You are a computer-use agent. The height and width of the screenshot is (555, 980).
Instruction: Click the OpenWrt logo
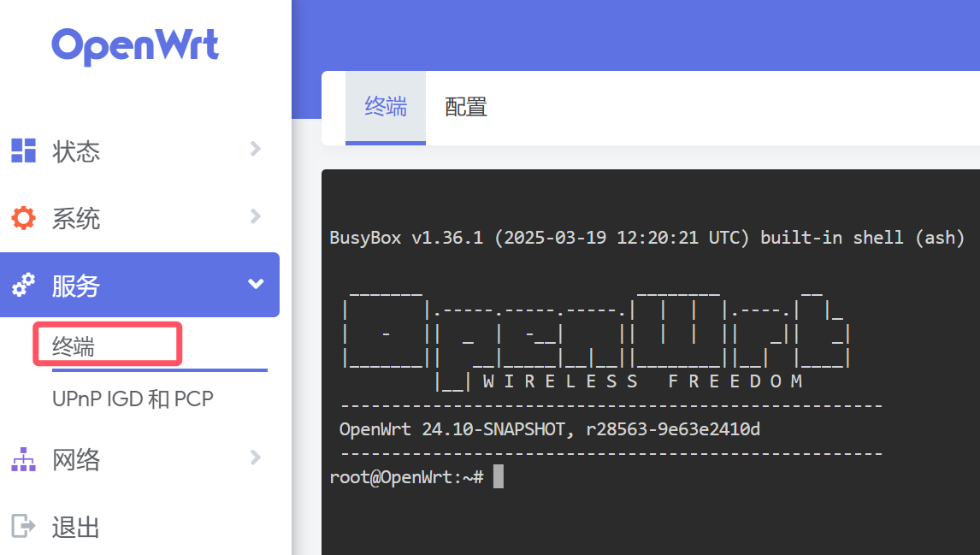coord(135,45)
